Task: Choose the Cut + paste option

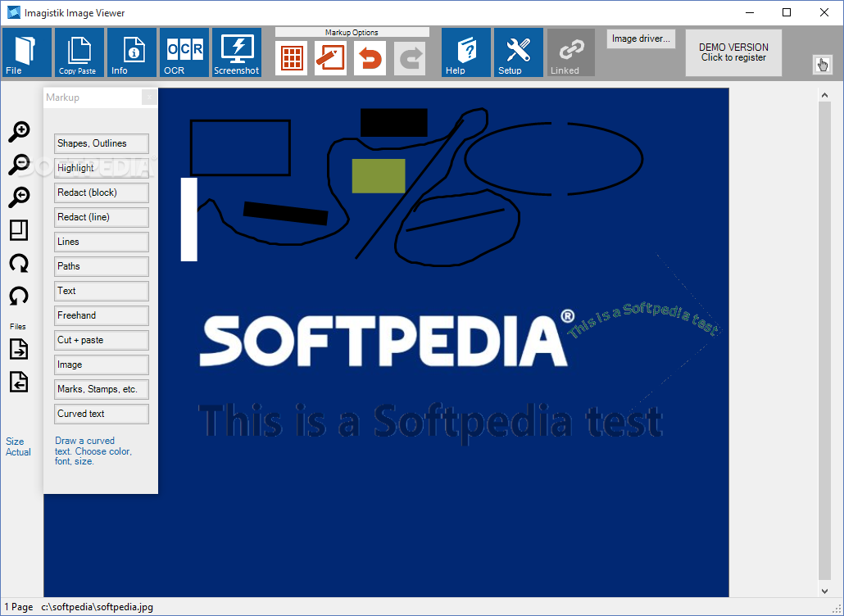Action: [x=102, y=340]
